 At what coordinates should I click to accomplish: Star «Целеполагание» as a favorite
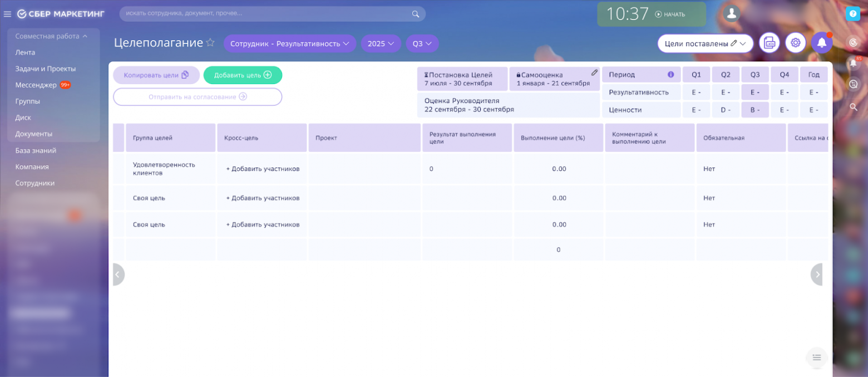210,42
